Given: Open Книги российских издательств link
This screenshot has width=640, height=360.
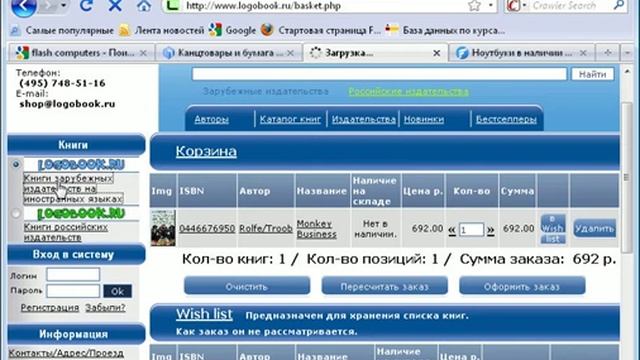Looking at the screenshot, I should pyautogui.click(x=66, y=232).
